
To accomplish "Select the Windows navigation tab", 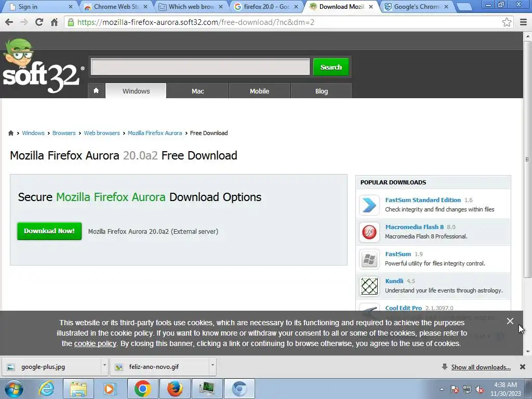I will (x=136, y=91).
